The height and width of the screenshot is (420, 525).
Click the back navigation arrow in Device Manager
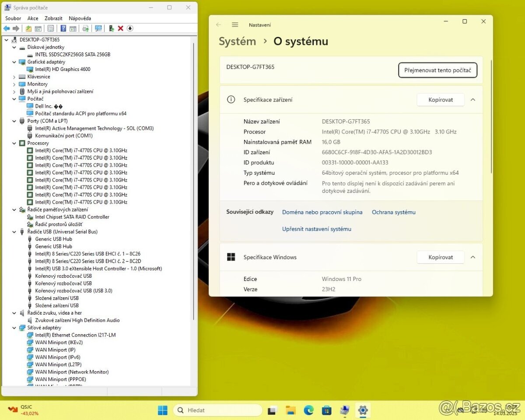pyautogui.click(x=6, y=28)
